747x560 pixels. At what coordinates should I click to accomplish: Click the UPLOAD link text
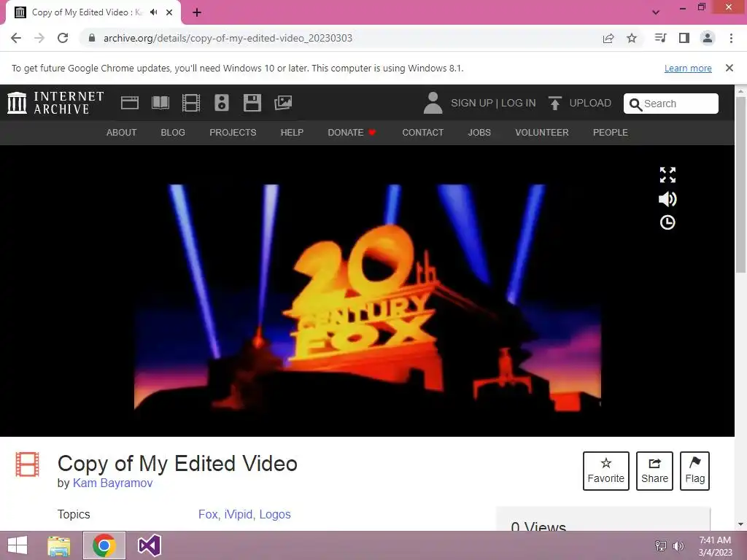pyautogui.click(x=590, y=103)
